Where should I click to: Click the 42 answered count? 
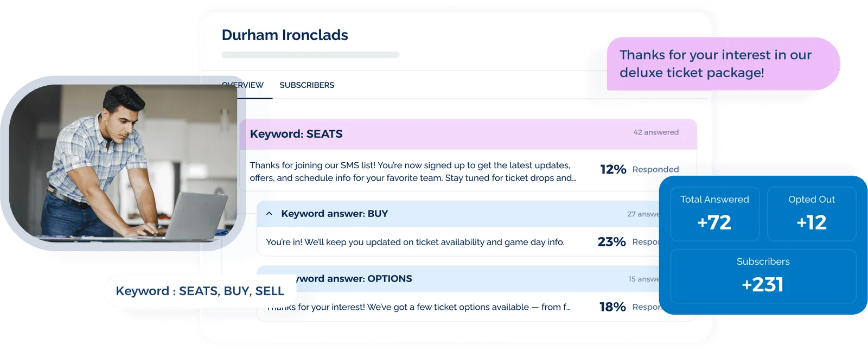(655, 132)
